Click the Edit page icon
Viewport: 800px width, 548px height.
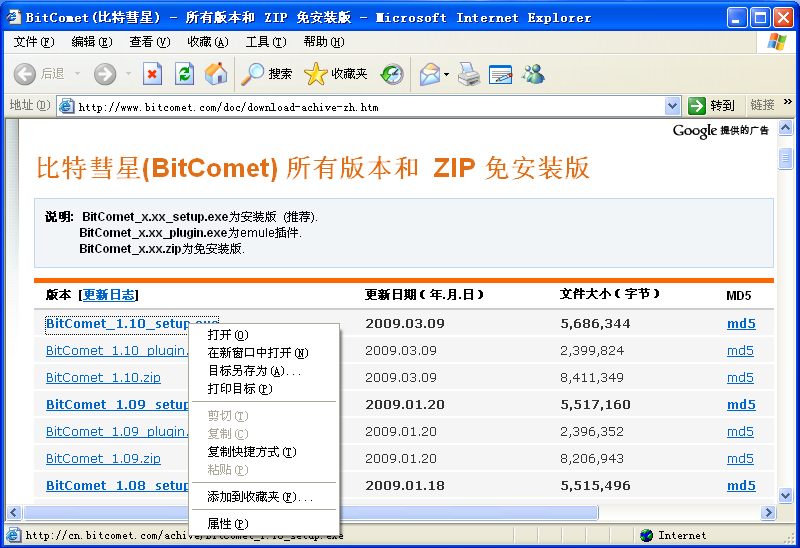[500, 74]
